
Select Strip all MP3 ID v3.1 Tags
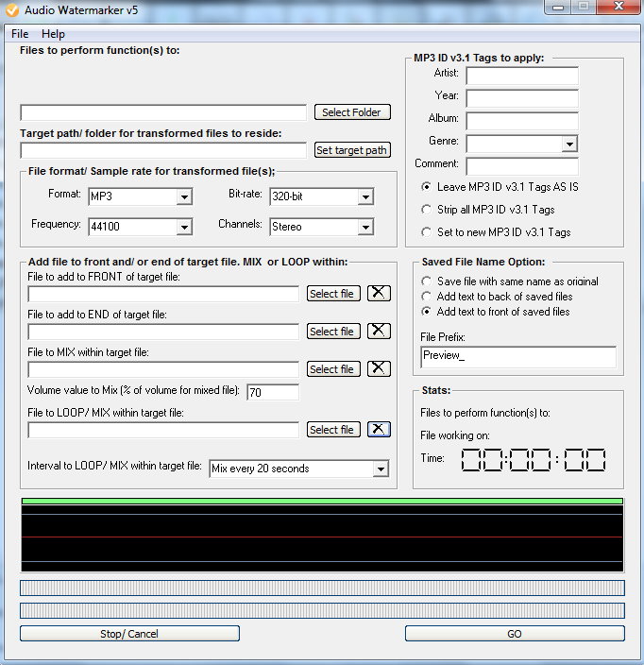tap(428, 210)
